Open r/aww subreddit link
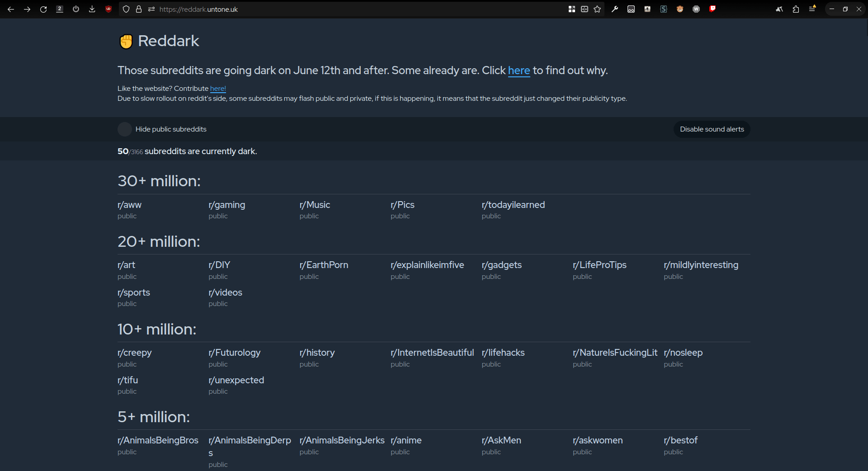The height and width of the screenshot is (471, 868). coord(129,205)
